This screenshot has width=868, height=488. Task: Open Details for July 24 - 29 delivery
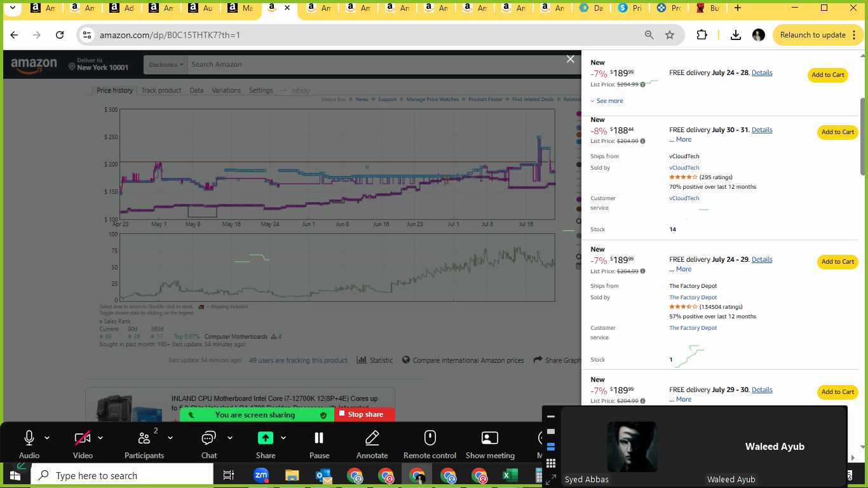tap(762, 259)
